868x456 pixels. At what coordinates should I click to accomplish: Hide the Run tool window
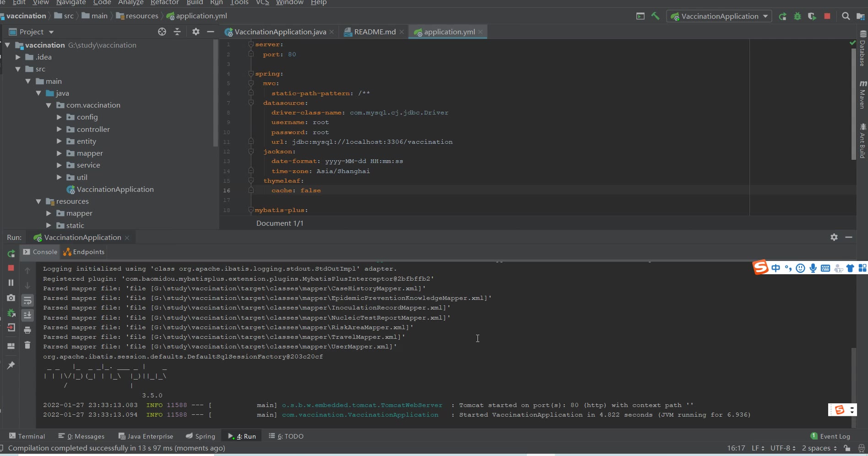tap(849, 237)
